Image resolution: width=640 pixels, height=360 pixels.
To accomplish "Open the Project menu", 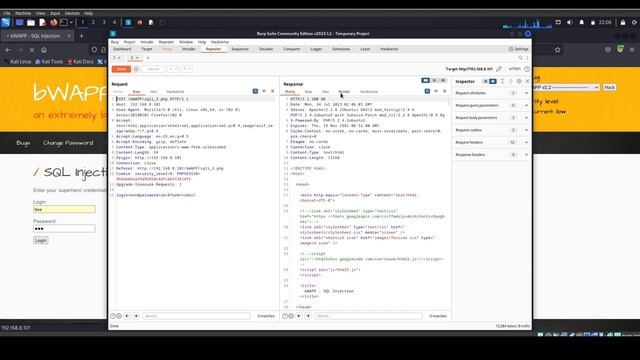I will [129, 42].
